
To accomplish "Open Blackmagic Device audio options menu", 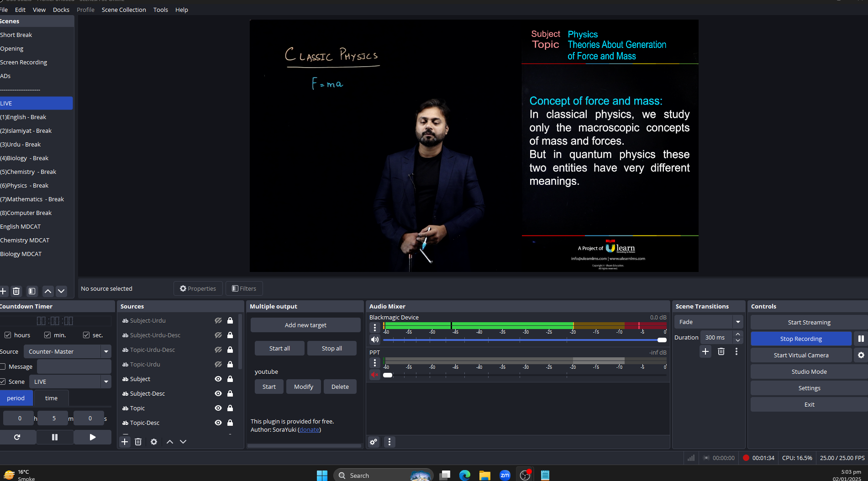I will (375, 327).
